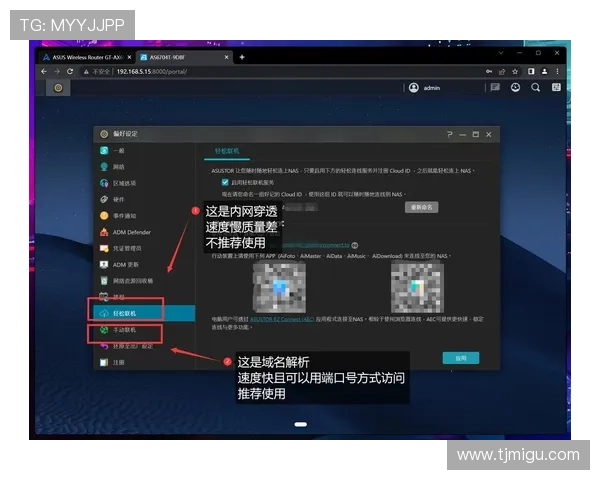
Task: Select the 轻松联机 tab header
Action: [229, 150]
